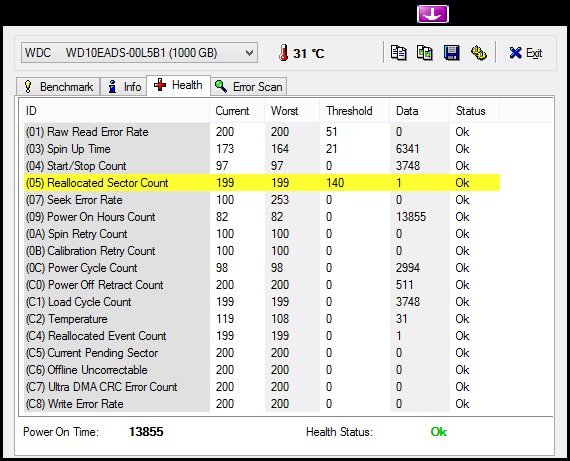Open the WDC WD10EADS drive dropdown

click(x=139, y=53)
